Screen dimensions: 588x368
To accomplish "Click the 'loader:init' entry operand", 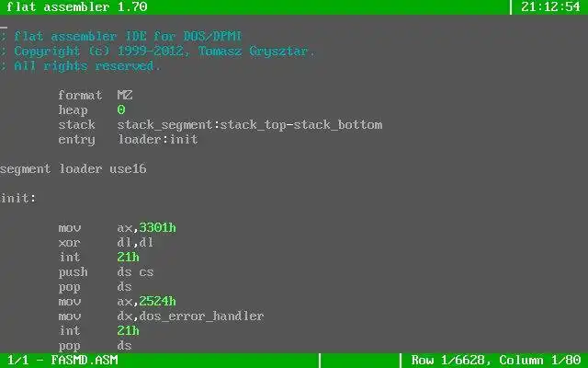I will [158, 140].
